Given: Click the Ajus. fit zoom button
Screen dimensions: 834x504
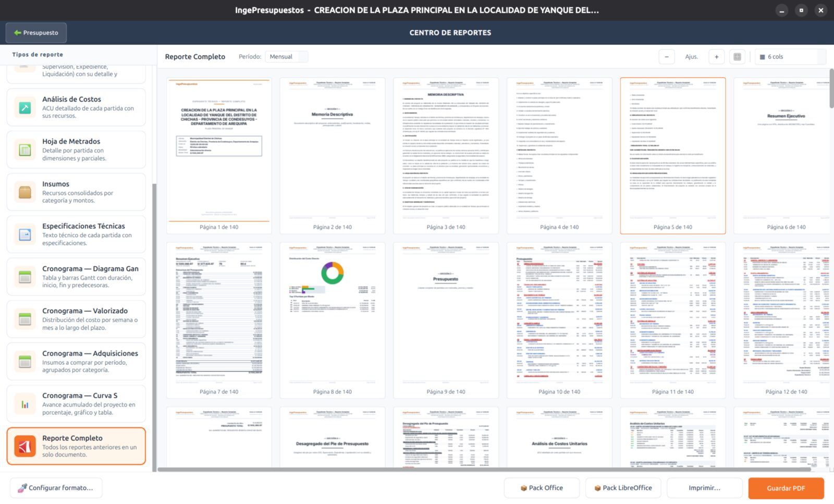Looking at the screenshot, I should (692, 57).
